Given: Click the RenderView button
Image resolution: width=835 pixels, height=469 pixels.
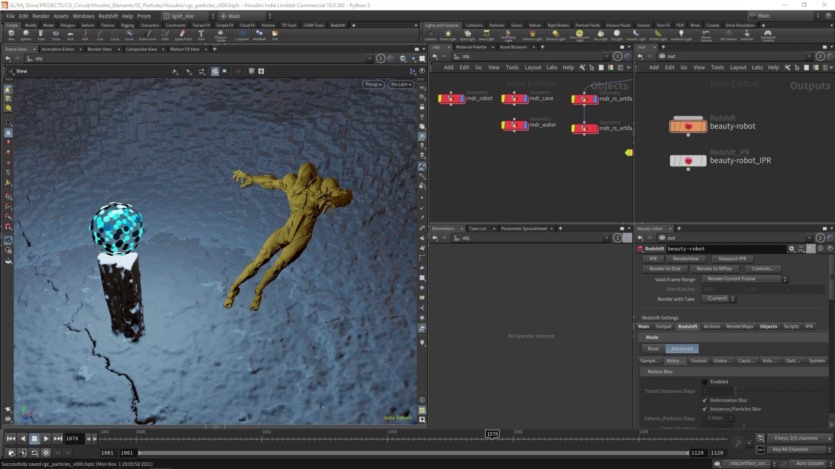Looking at the screenshot, I should (685, 259).
